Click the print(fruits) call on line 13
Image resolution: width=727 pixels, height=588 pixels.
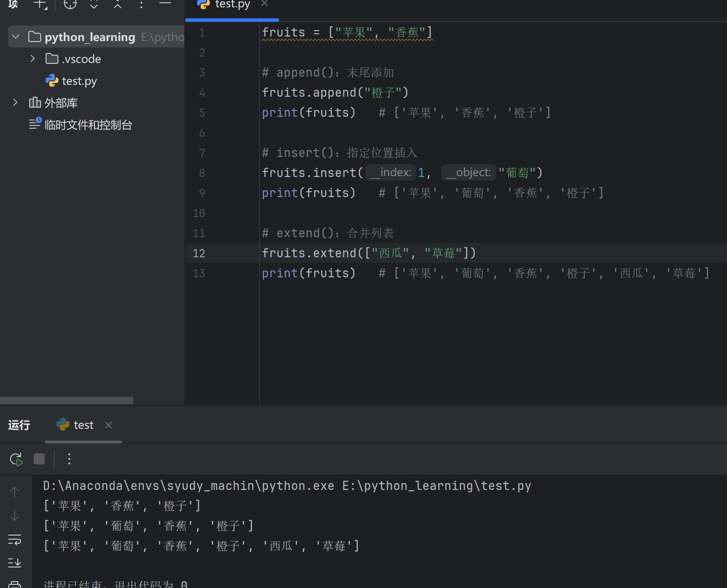click(x=308, y=273)
